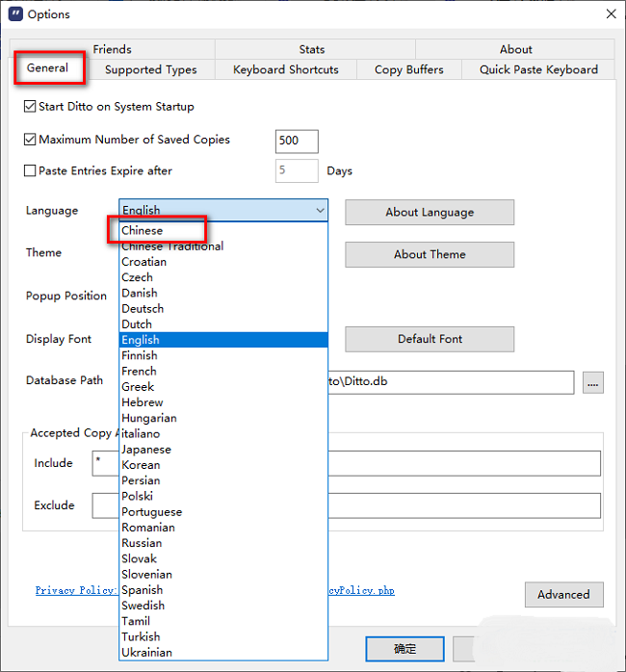Image resolution: width=626 pixels, height=672 pixels.
Task: Close the Options dialog
Action: click(x=611, y=13)
